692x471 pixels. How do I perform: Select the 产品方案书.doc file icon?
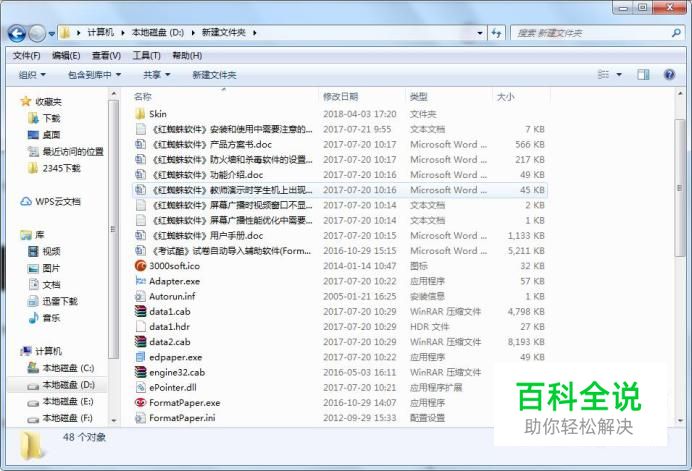coord(140,144)
